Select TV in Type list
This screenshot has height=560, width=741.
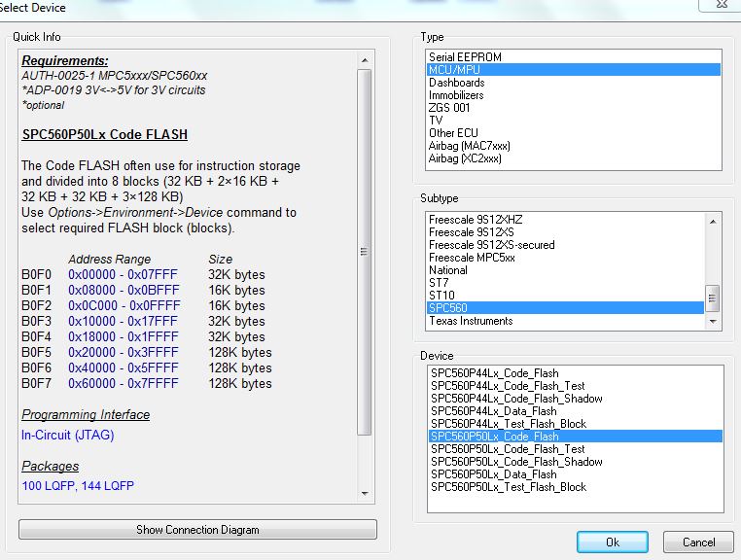tap(573, 121)
